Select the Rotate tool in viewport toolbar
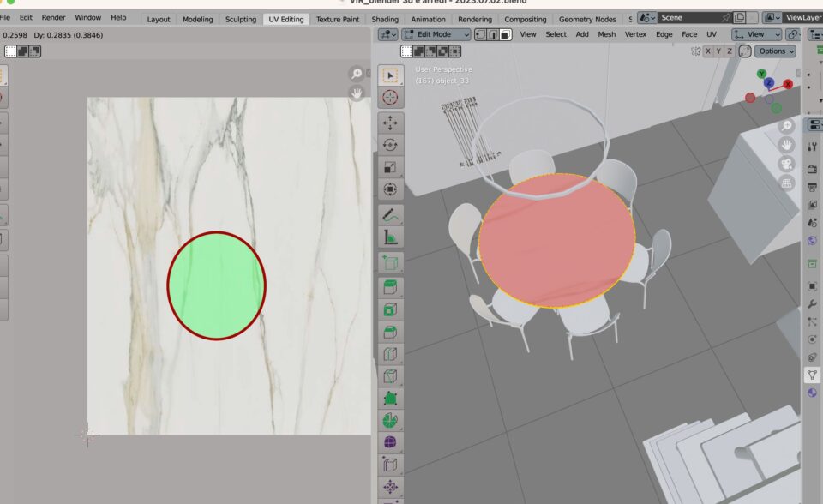The width and height of the screenshot is (823, 504). 390,145
